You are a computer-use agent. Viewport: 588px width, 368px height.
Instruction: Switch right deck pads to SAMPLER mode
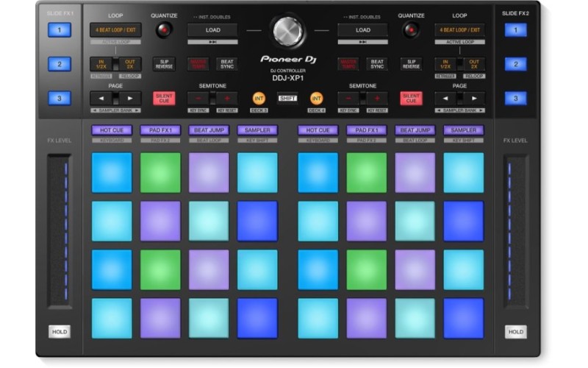(464, 130)
